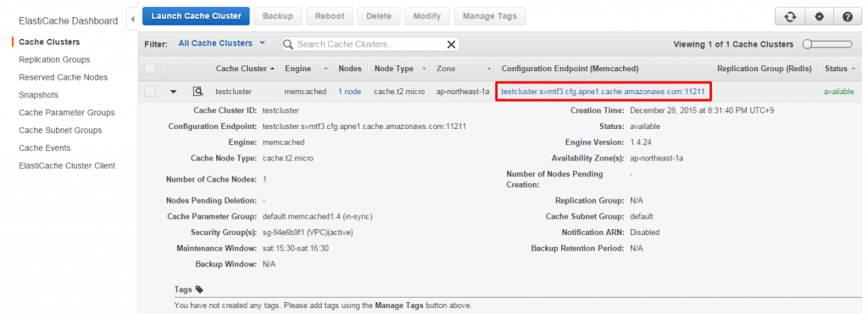Open Cache Parameter Groups
This screenshot has width=868, height=314.
tap(67, 113)
